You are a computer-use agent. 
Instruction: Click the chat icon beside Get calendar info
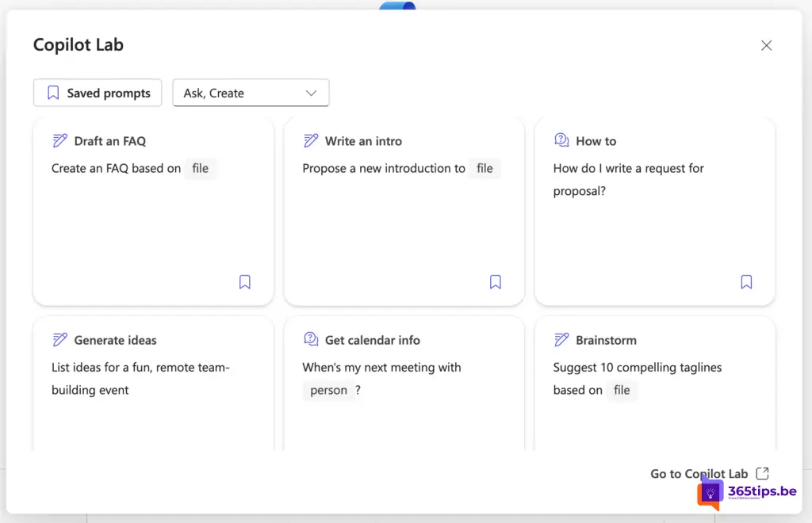(311, 339)
